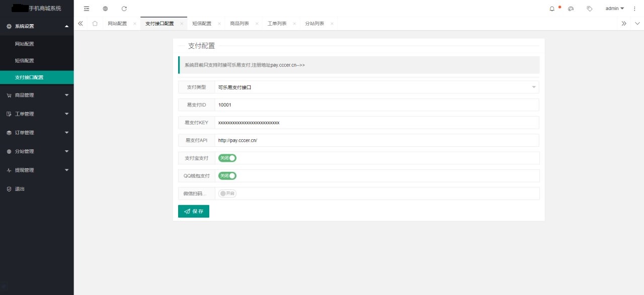Screen dimensions: 644x295
Task: Toggle the 微信扫码 switch
Action: pos(227,193)
